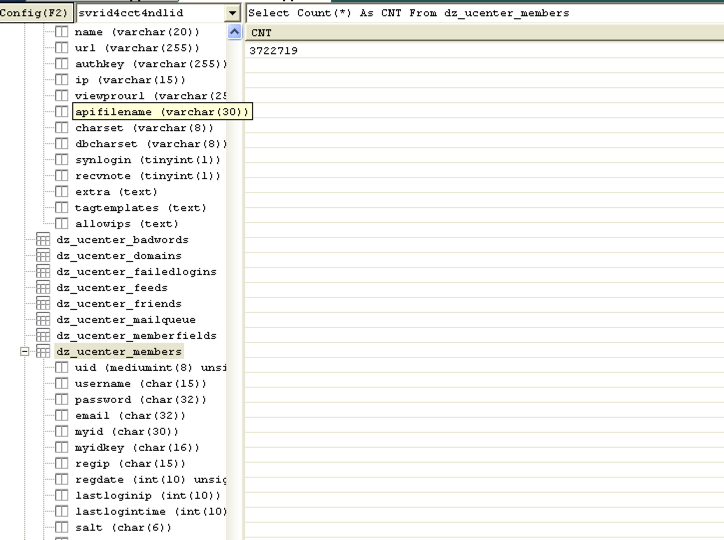Image resolution: width=724 pixels, height=540 pixels.
Task: Select the myidkey (char(16)) column
Action: [137, 448]
